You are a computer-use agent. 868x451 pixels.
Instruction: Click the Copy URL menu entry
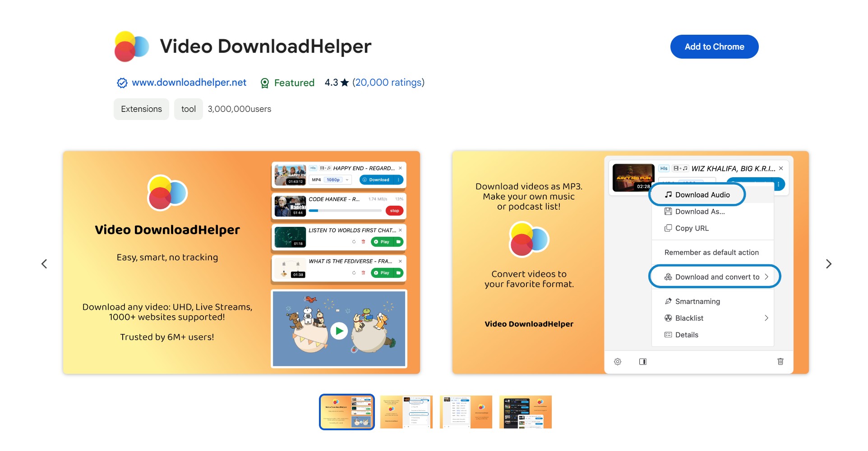click(x=713, y=228)
